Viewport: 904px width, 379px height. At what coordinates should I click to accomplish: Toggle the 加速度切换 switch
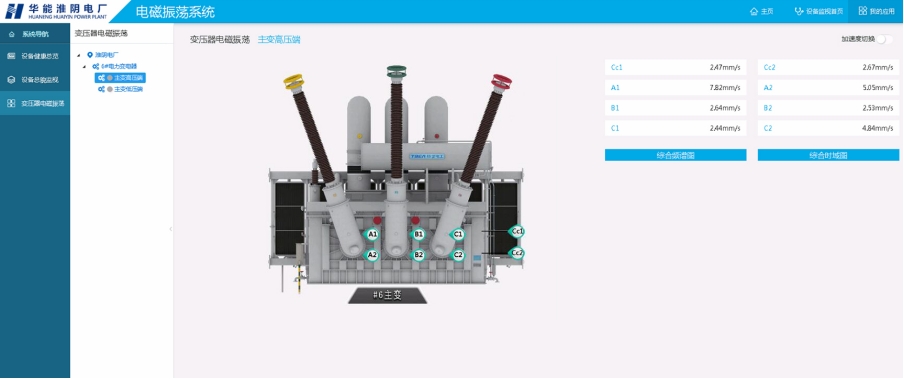tap(885, 39)
